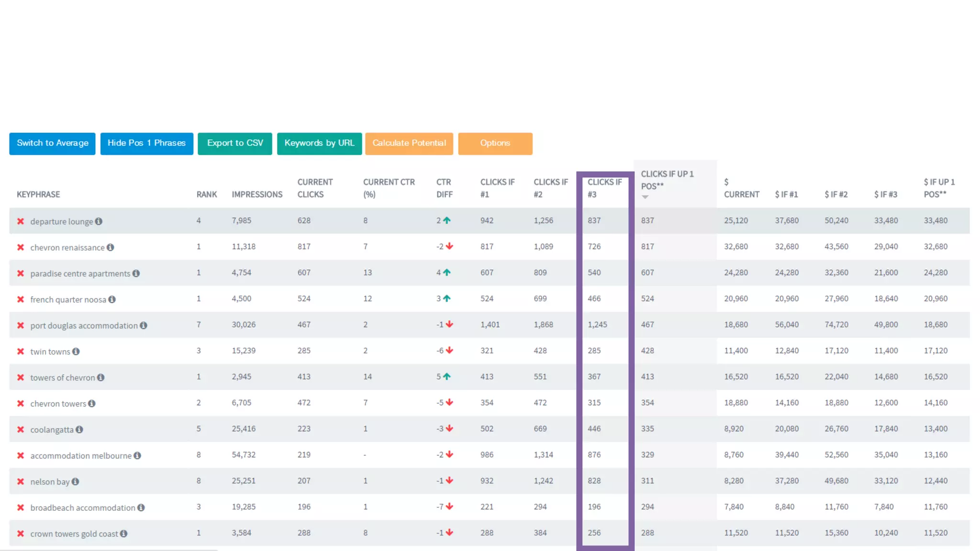This screenshot has height=551, width=980.
Task: Sort table by Impressions column header
Action: coord(257,194)
